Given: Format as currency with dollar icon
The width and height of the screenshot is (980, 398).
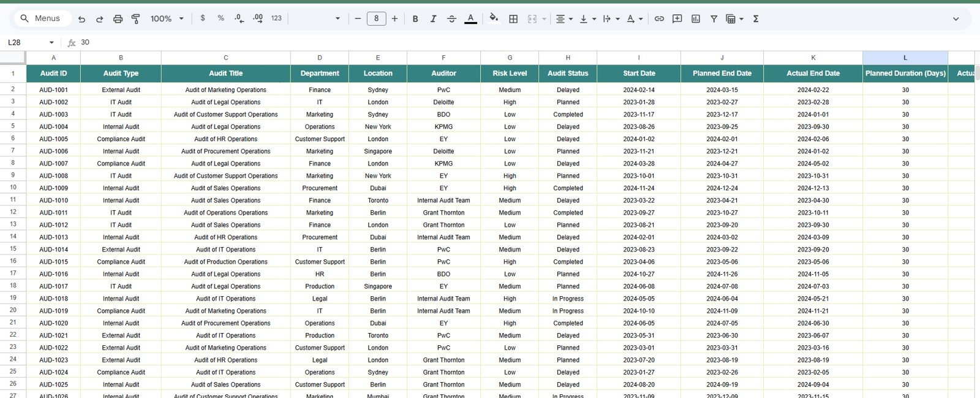Looking at the screenshot, I should pyautogui.click(x=203, y=18).
